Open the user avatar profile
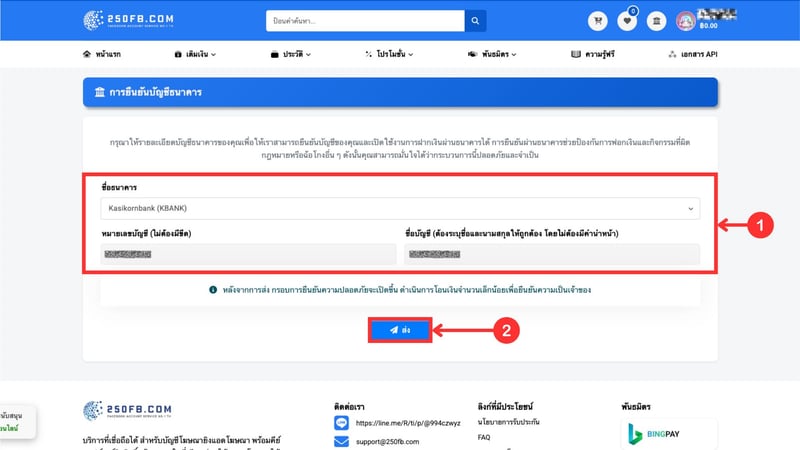Image resolution: width=800 pixels, height=450 pixels. click(686, 20)
